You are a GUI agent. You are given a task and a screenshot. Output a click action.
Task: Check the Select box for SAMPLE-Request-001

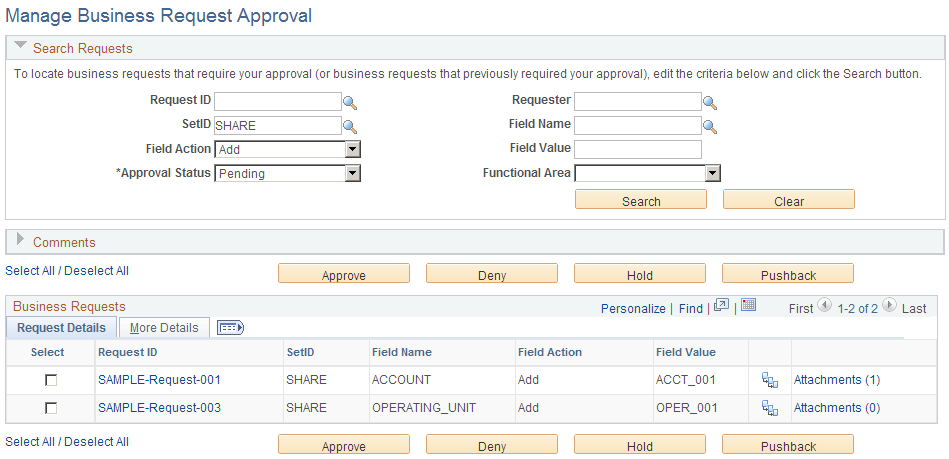tap(51, 380)
